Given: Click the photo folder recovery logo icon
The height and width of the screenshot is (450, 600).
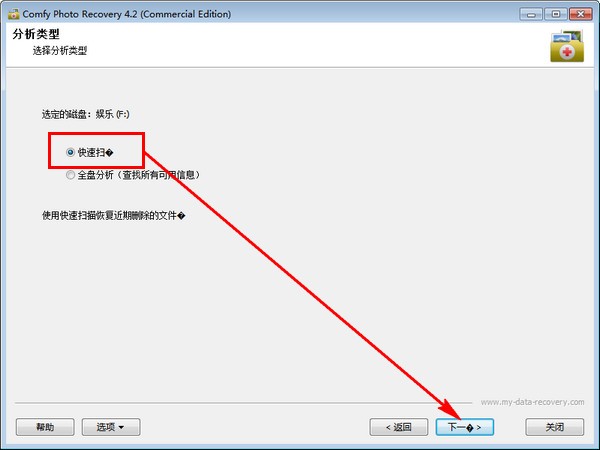Looking at the screenshot, I should coord(567,46).
